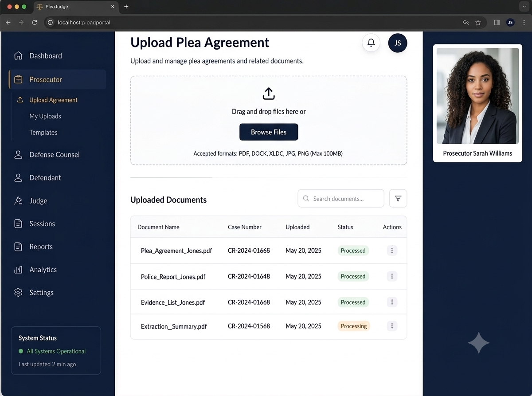Open notifications with the bell icon
The image size is (532, 396).
point(371,43)
